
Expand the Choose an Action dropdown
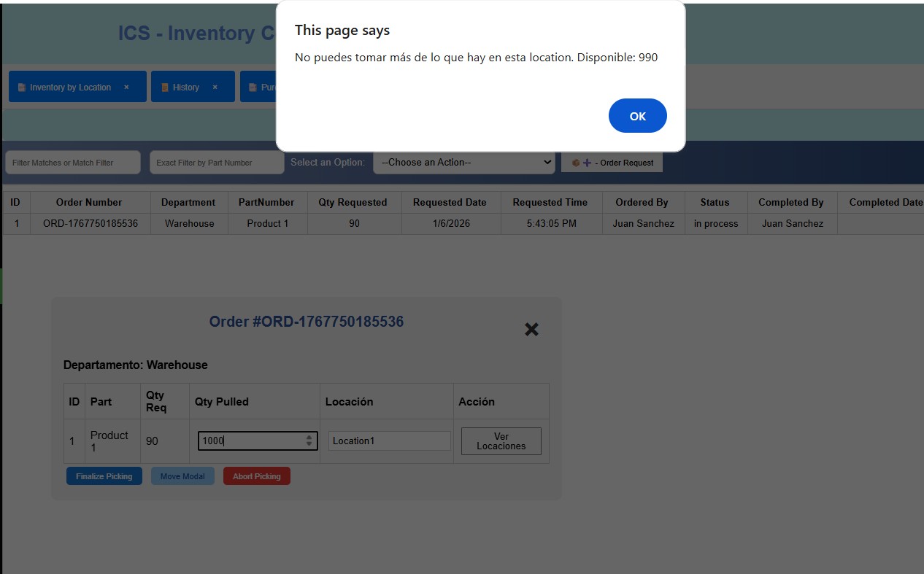pos(463,163)
